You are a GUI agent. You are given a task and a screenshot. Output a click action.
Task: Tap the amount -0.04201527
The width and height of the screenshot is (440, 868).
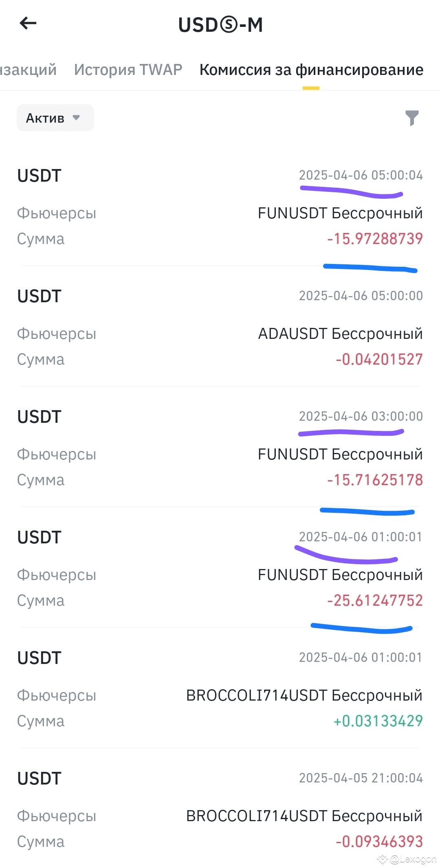379,359
